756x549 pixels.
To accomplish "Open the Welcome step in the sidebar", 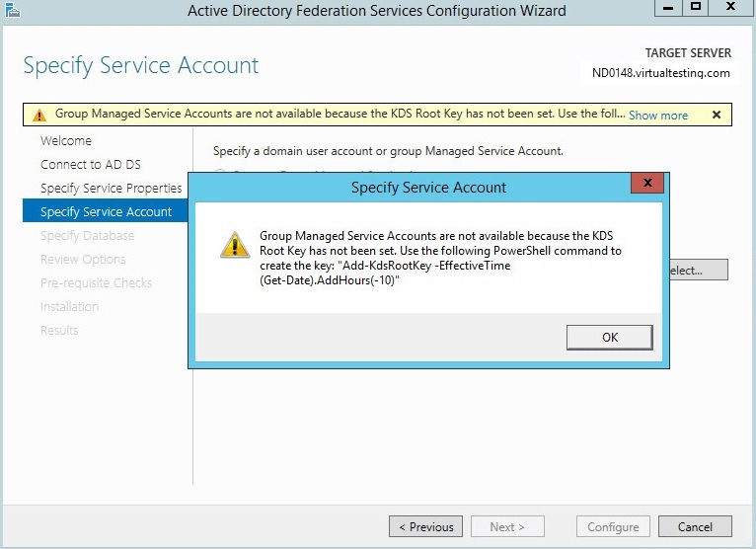I will pos(66,141).
